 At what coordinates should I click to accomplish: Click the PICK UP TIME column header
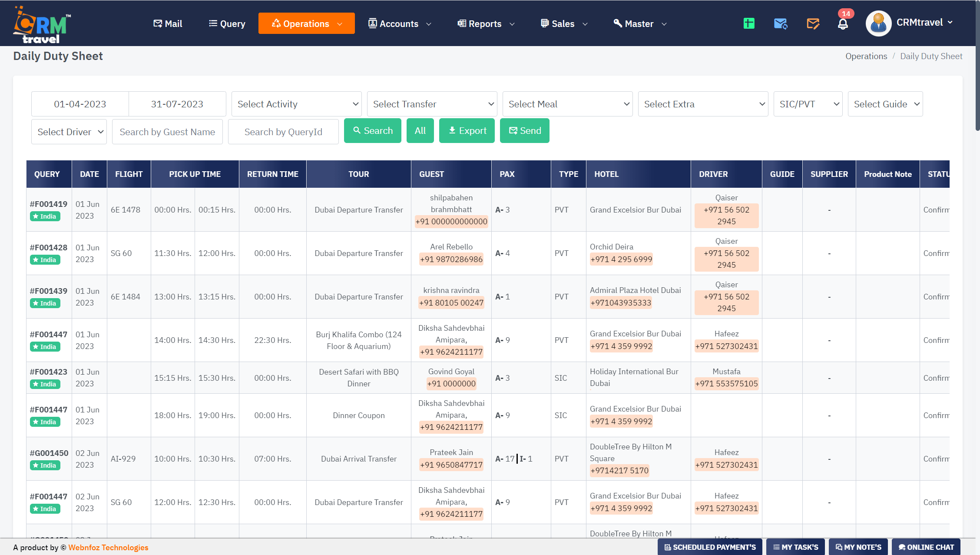point(195,174)
